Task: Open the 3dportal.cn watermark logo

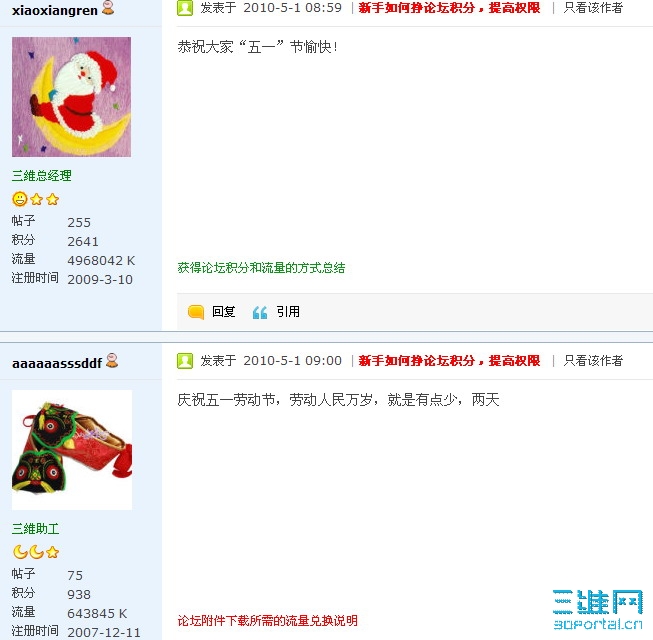Action: pyautogui.click(x=598, y=610)
